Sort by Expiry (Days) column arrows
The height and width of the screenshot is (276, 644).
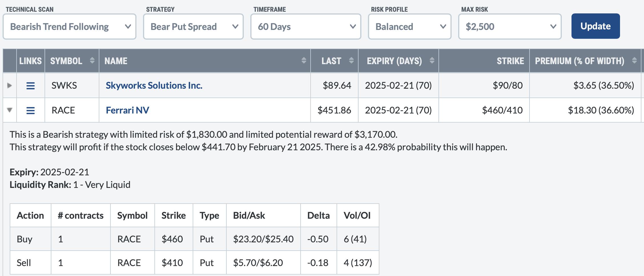pos(432,61)
